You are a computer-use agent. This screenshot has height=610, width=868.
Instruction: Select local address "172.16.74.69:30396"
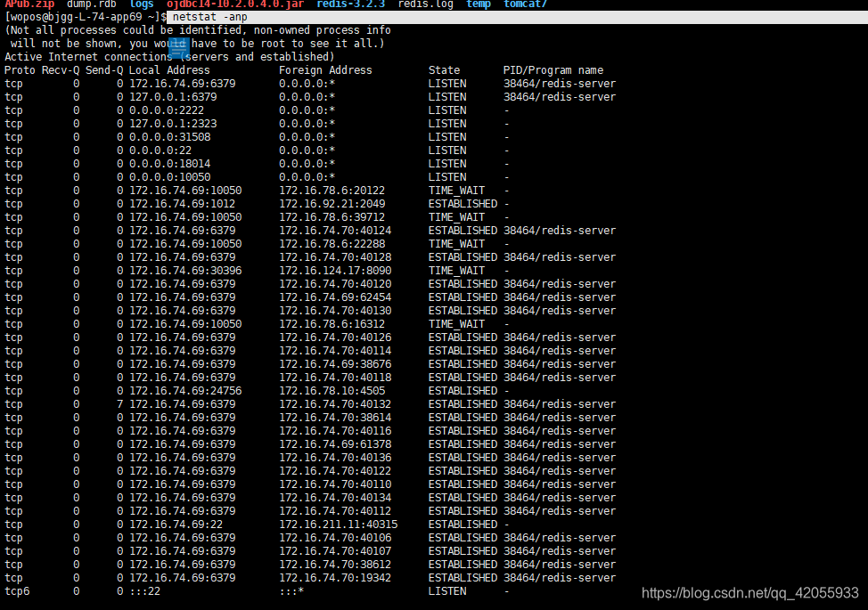pyautogui.click(x=185, y=271)
